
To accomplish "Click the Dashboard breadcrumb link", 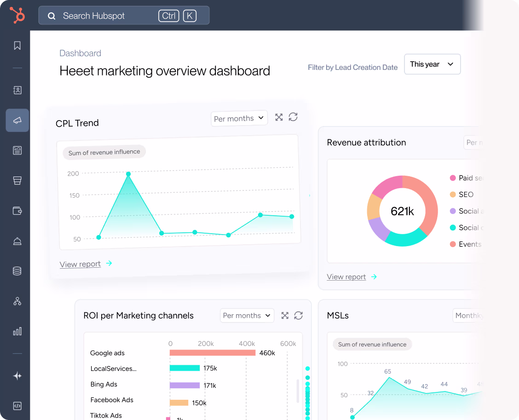I will point(81,53).
